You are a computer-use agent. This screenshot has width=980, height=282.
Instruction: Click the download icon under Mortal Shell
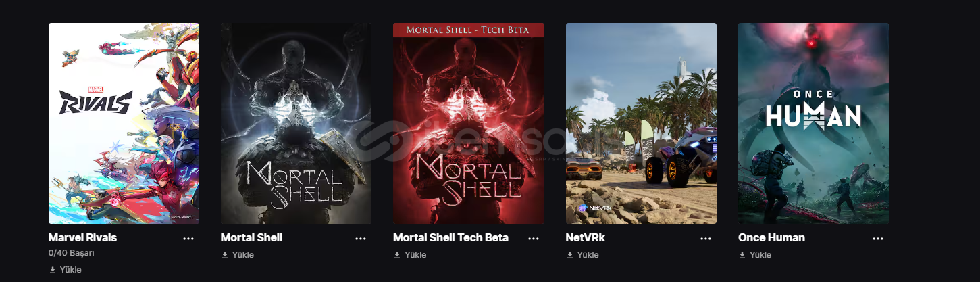click(x=225, y=255)
